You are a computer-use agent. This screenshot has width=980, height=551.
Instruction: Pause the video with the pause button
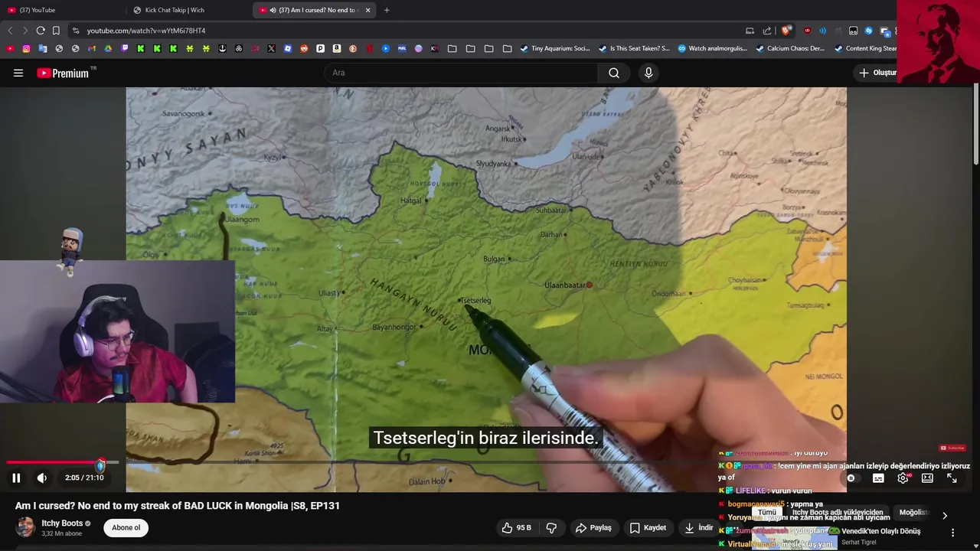(x=16, y=478)
